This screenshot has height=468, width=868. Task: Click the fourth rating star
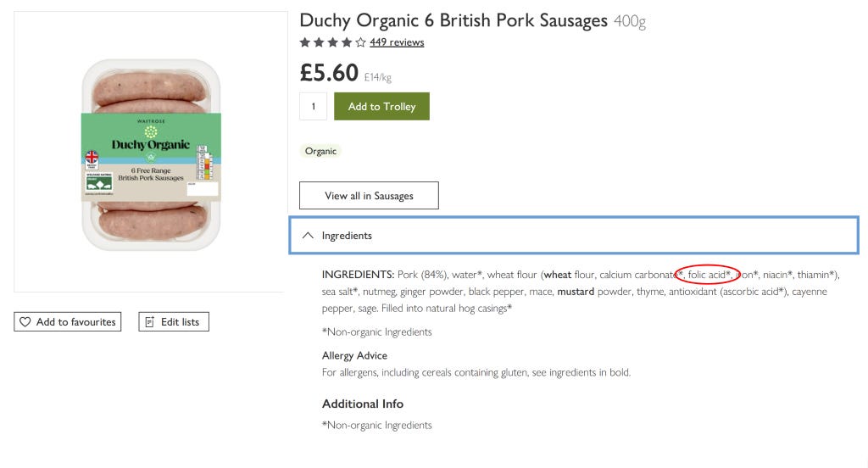347,42
